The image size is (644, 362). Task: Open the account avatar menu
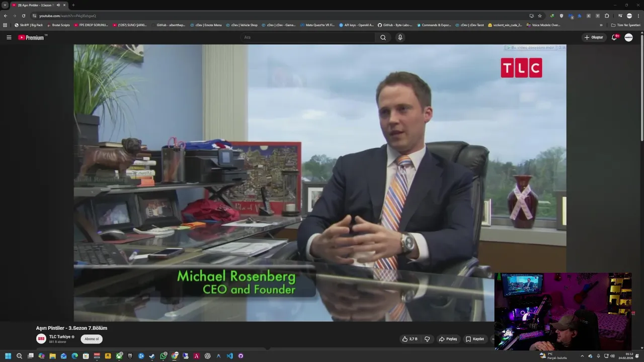pos(628,37)
